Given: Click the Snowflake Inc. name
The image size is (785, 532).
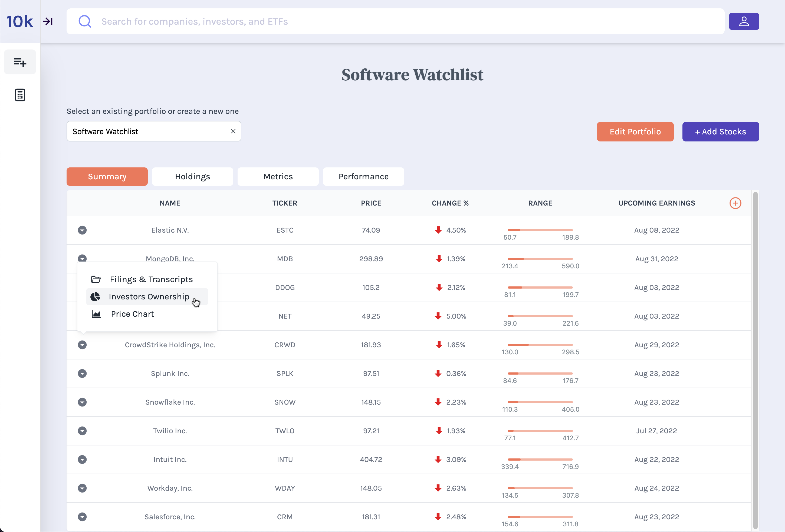Looking at the screenshot, I should (170, 402).
